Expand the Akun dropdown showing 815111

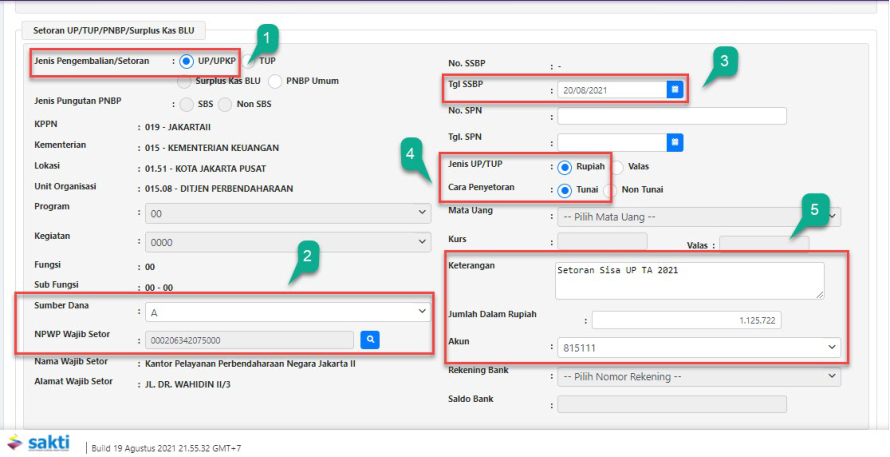click(698, 346)
